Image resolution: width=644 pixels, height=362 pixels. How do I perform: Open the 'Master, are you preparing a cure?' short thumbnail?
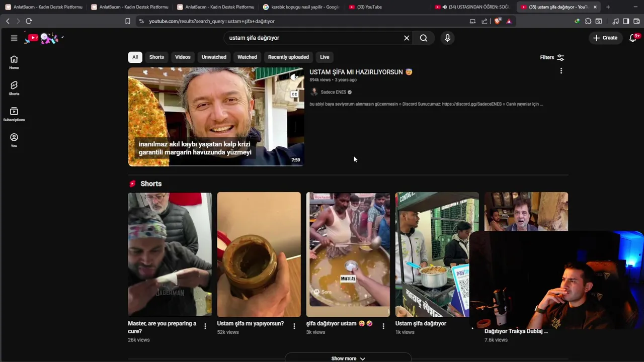click(170, 254)
